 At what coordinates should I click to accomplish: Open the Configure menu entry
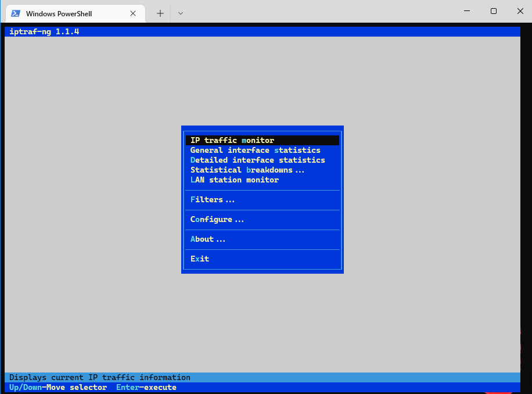coord(217,219)
